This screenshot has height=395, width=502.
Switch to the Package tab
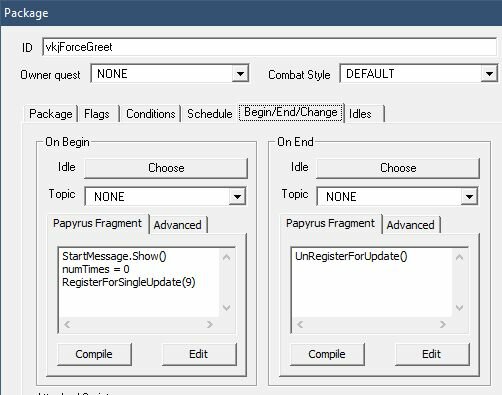(x=51, y=114)
